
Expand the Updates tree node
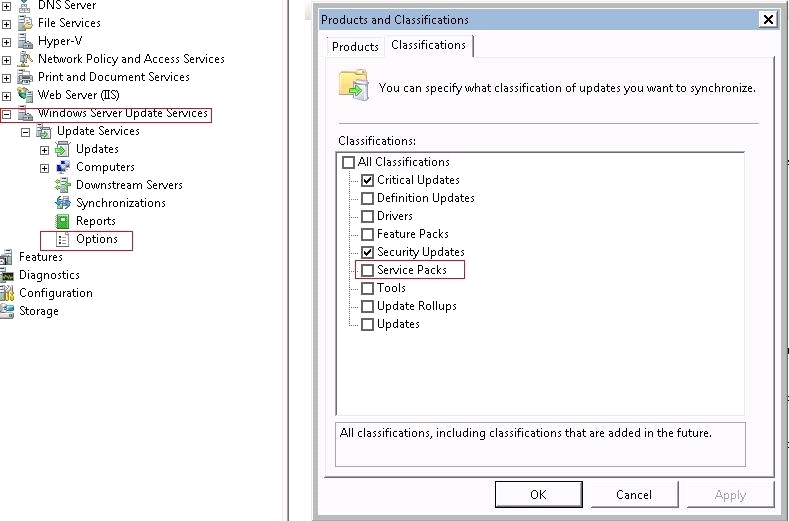pos(44,151)
